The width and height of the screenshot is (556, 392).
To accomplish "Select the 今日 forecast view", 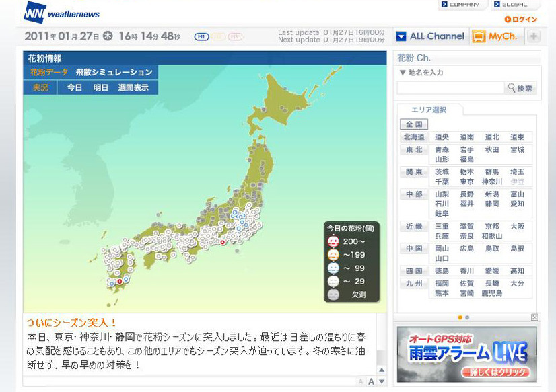I will pyautogui.click(x=75, y=87).
